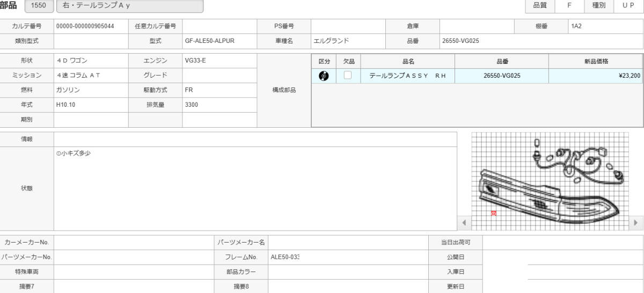The height and width of the screenshot is (293, 644).
Task: Click the 品質 value F
Action: click(x=569, y=5)
